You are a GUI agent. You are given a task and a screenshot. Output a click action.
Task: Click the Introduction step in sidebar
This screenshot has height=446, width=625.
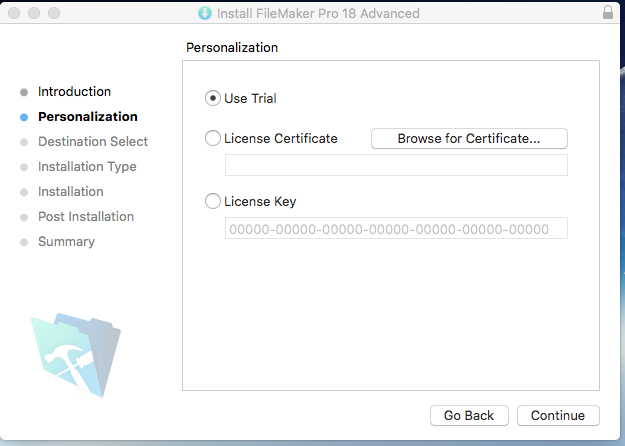(x=75, y=92)
